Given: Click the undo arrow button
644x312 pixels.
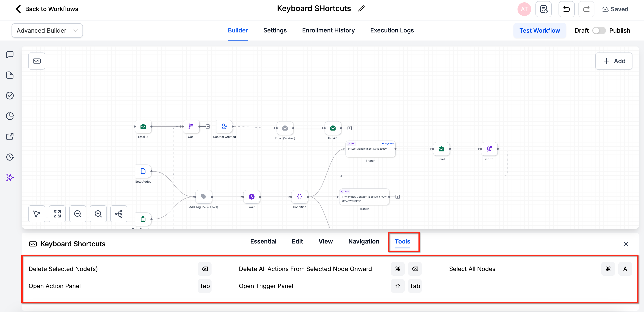Looking at the screenshot, I should coord(566,9).
